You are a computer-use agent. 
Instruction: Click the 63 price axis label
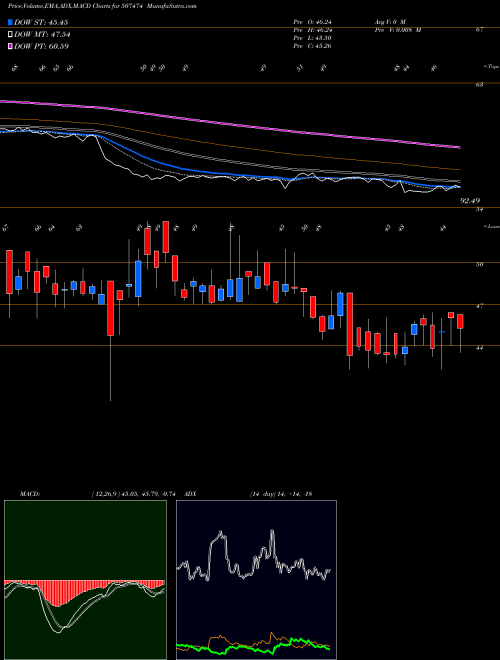point(480,85)
